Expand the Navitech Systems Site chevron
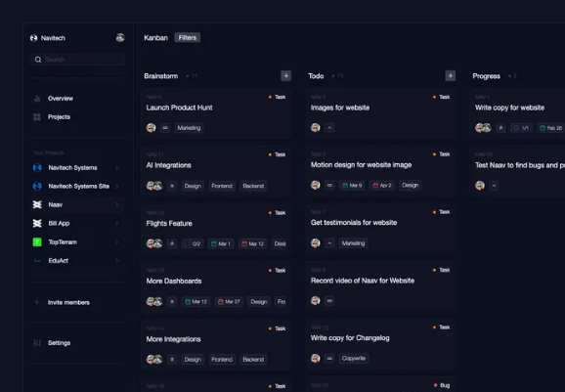Image resolution: width=565 pixels, height=392 pixels. 116,187
